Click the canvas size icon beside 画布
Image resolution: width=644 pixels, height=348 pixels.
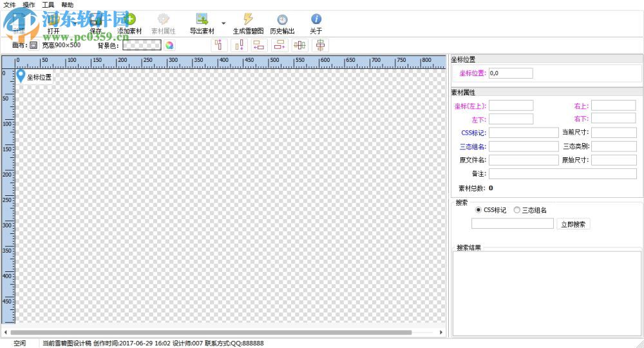33,45
